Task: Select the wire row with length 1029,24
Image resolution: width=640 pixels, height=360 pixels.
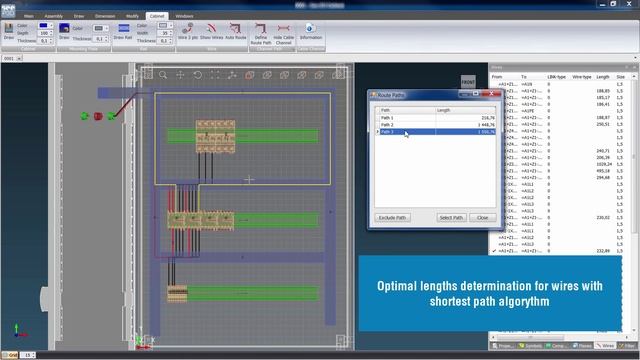Action: point(560,164)
